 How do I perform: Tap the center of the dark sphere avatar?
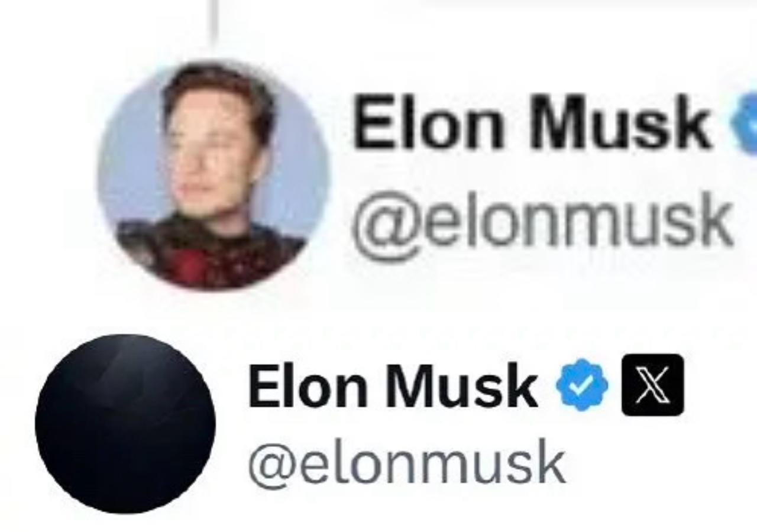[125, 423]
